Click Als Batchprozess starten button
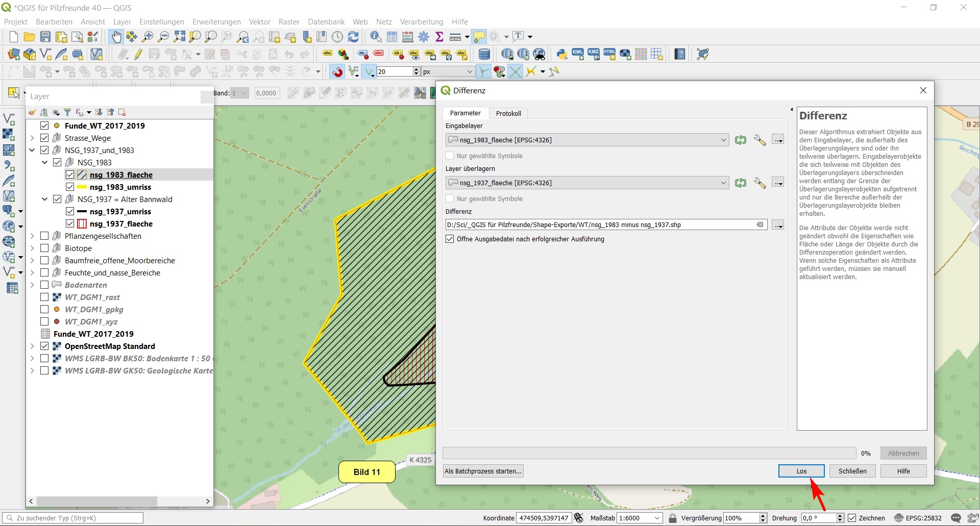Image resolution: width=980 pixels, height=526 pixels. tap(483, 471)
